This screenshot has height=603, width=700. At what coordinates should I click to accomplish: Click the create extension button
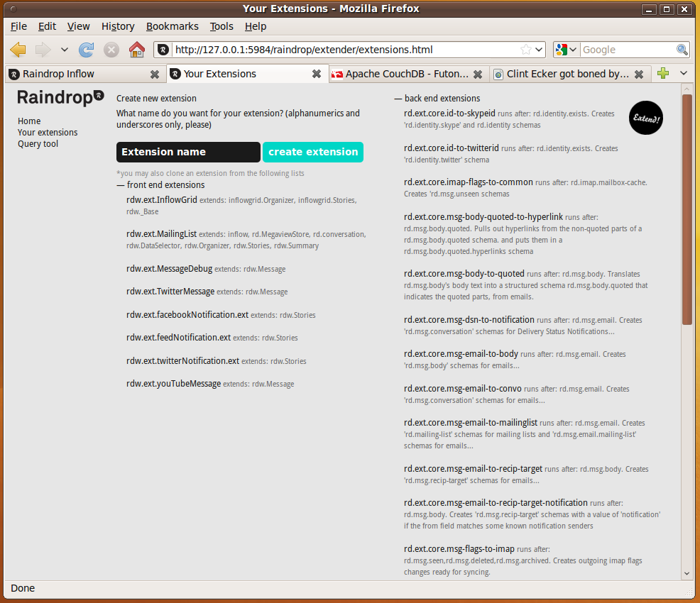[313, 152]
